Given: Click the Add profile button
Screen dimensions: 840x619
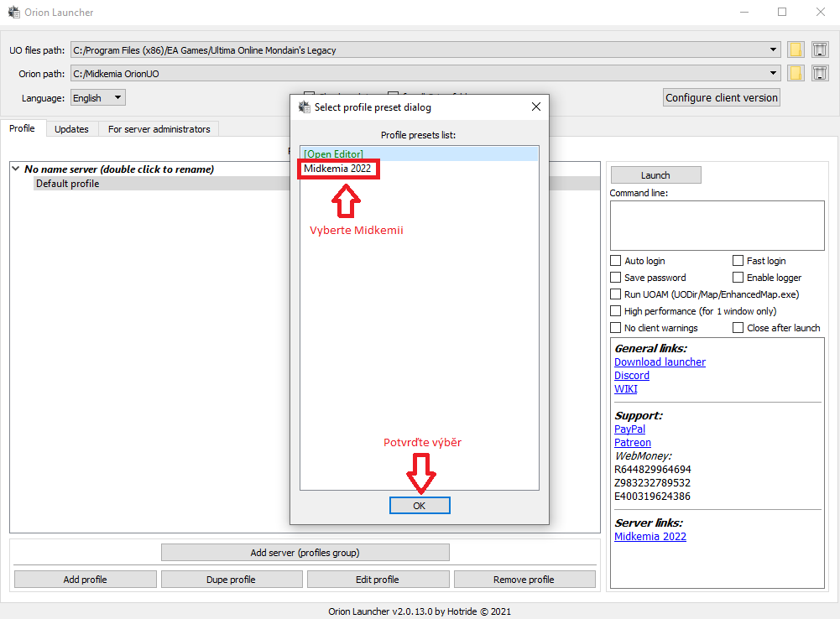Looking at the screenshot, I should (86, 580).
